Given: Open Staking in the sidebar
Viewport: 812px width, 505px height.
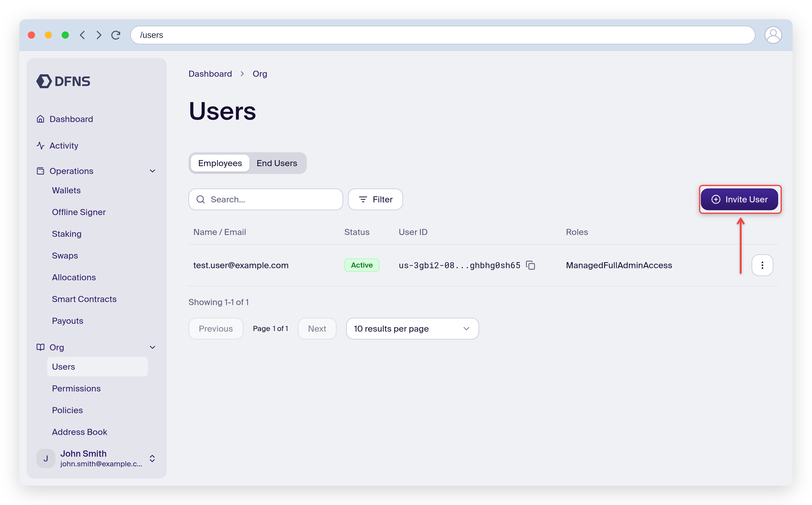Looking at the screenshot, I should [x=66, y=234].
